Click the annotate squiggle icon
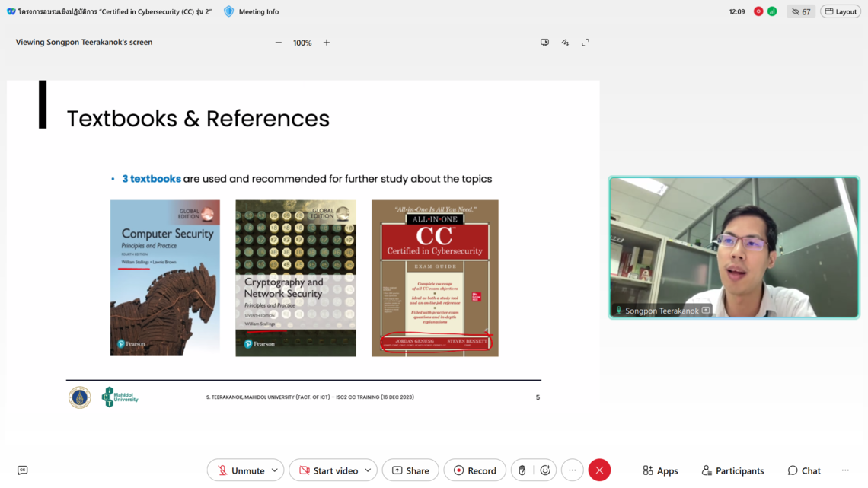Image resolution: width=868 pixels, height=488 pixels. pyautogui.click(x=565, y=43)
